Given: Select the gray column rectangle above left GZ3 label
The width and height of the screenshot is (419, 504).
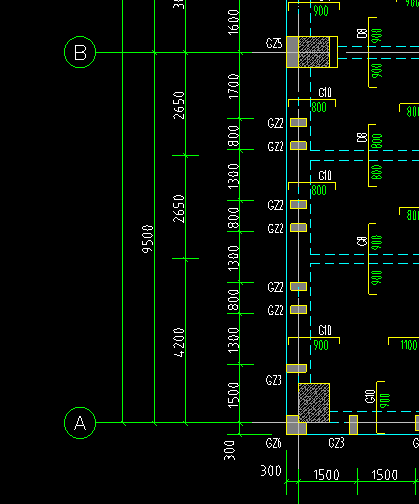Looking at the screenshot, I should coord(297,368).
